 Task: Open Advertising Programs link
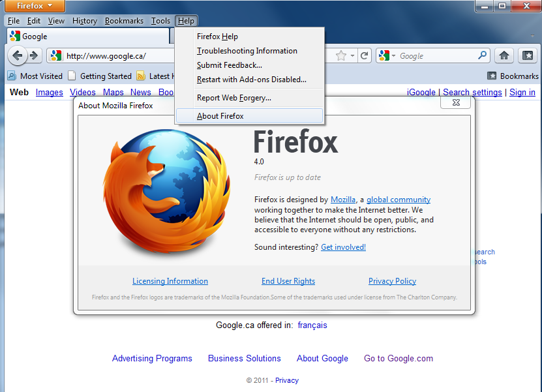click(152, 358)
